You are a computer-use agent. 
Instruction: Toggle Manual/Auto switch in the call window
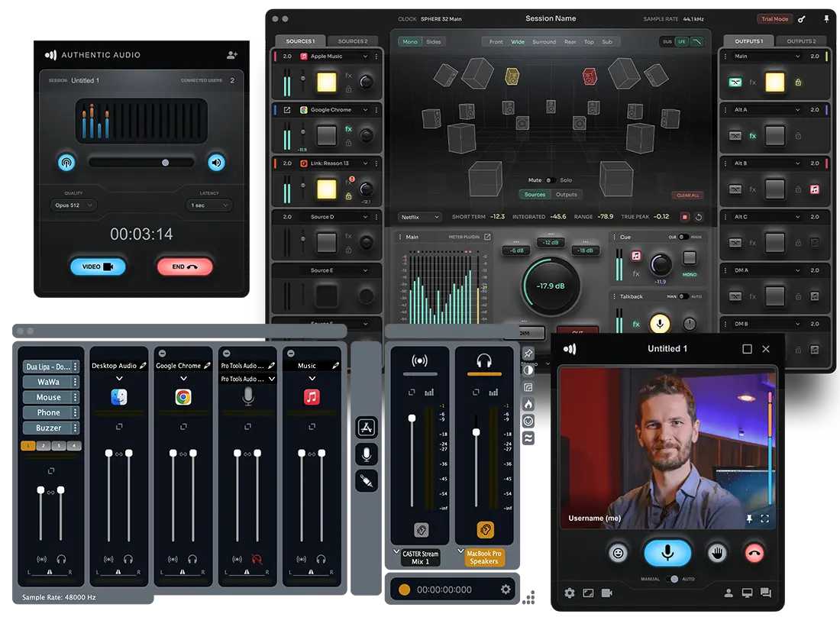click(674, 579)
